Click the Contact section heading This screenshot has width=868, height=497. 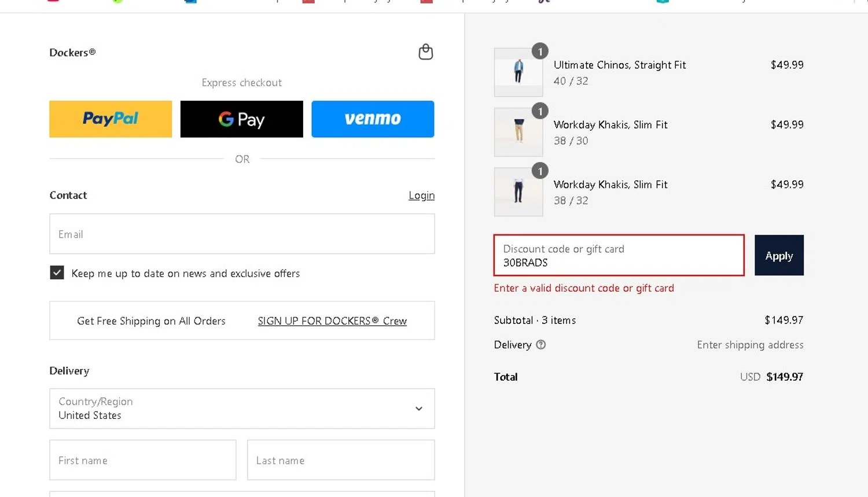pos(68,196)
